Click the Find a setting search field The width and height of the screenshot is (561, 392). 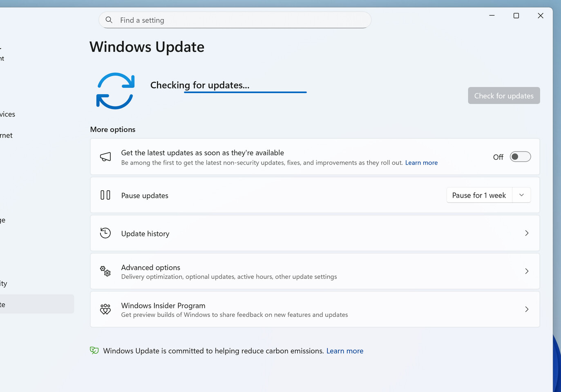[x=204, y=20]
